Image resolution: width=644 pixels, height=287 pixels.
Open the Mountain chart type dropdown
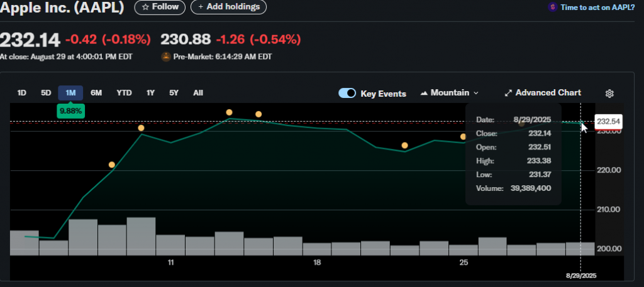(x=450, y=93)
